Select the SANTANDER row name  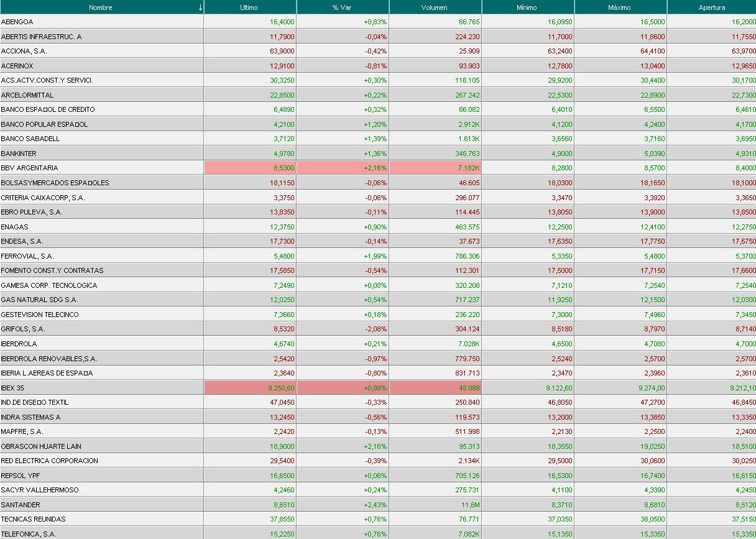(x=21, y=505)
